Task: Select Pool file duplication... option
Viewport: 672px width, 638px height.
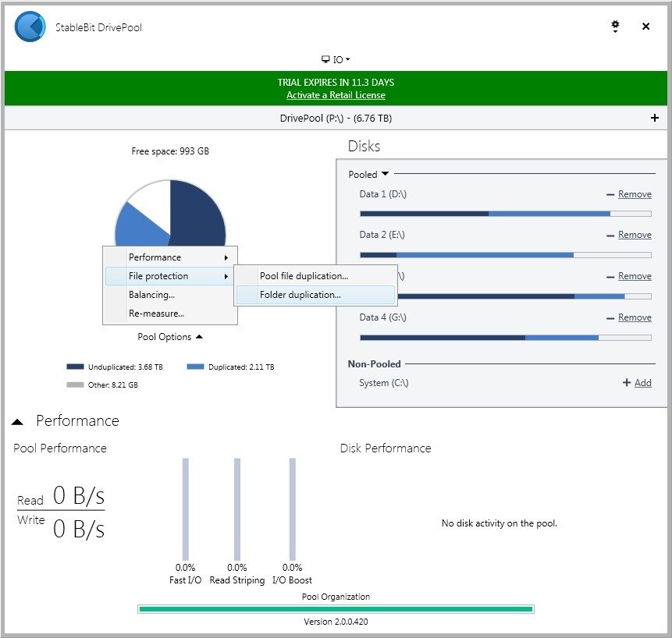Action: coord(315,276)
